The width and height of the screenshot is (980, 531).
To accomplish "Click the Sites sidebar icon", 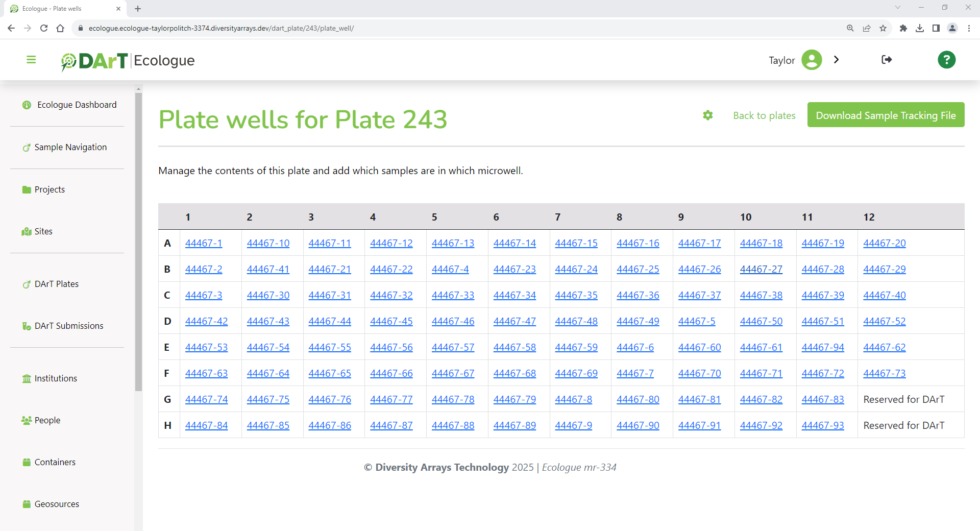I will 26,231.
